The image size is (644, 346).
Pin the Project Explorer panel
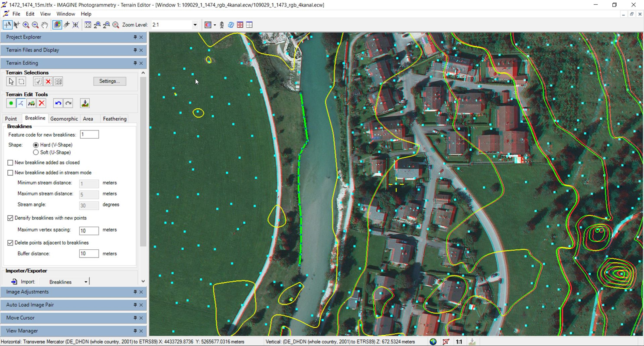135,37
